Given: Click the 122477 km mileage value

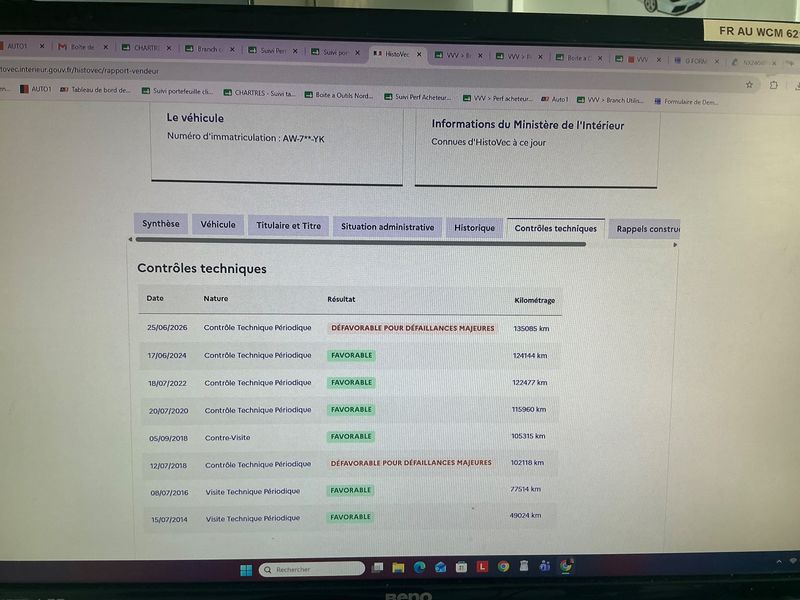Looking at the screenshot, I should tap(530, 382).
